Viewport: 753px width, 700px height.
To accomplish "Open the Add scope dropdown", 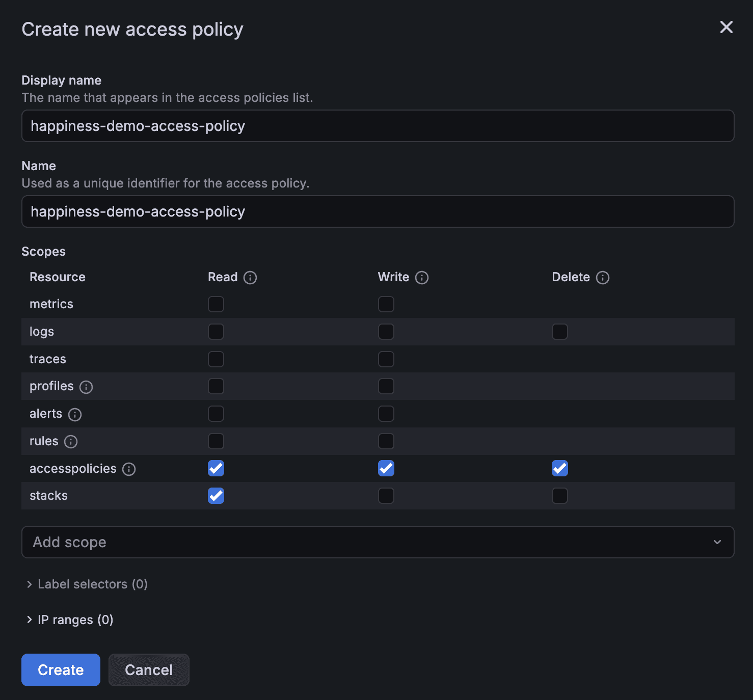I will pyautogui.click(x=377, y=542).
